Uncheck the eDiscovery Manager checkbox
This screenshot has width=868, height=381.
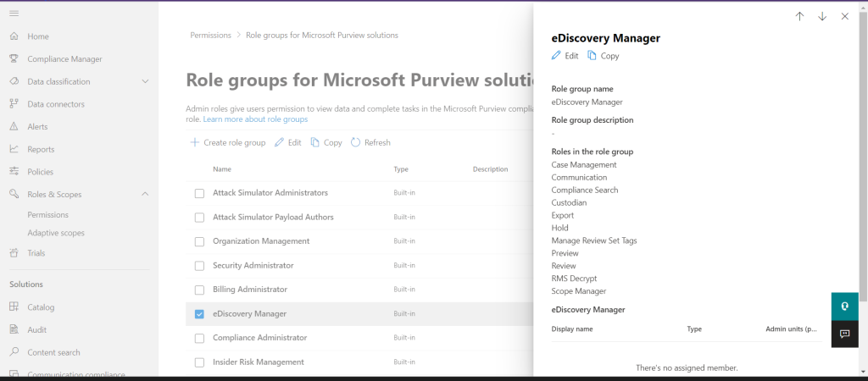199,314
